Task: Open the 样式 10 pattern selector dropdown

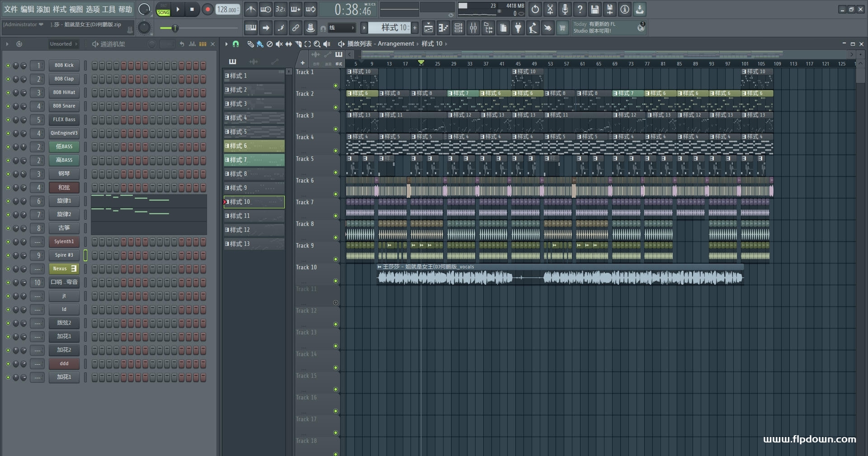Action: [x=389, y=28]
